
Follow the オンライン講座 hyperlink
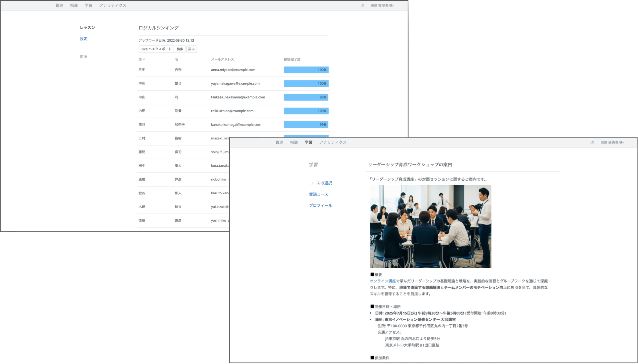coord(383,281)
